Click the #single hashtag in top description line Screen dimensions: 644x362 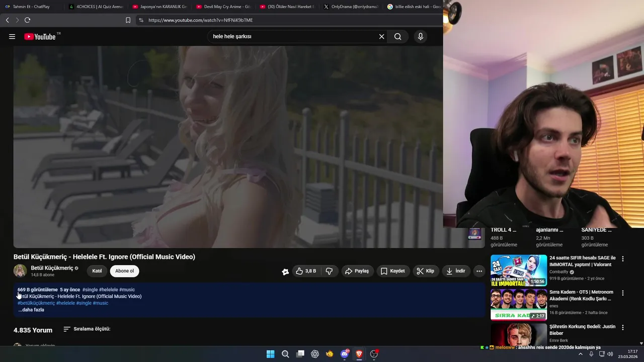pyautogui.click(x=90, y=290)
